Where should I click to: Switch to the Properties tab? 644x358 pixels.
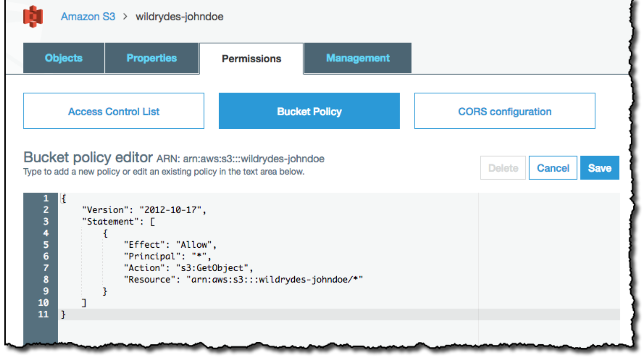point(152,58)
